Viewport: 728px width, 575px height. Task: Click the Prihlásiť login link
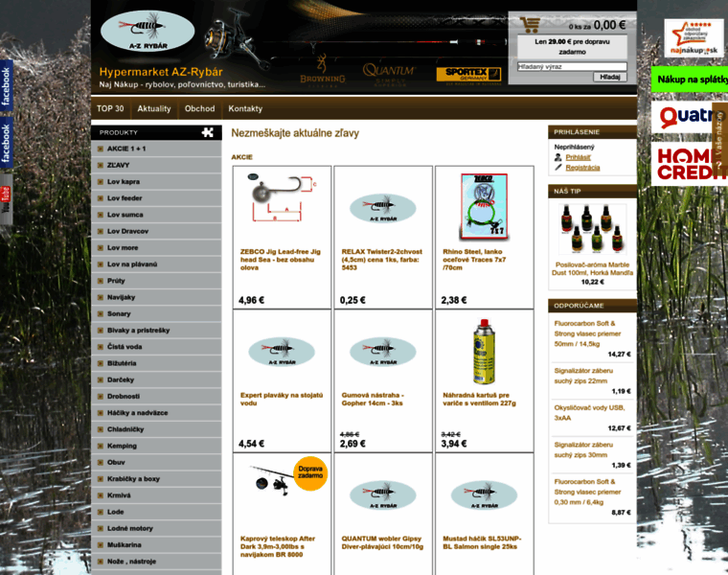(x=578, y=157)
